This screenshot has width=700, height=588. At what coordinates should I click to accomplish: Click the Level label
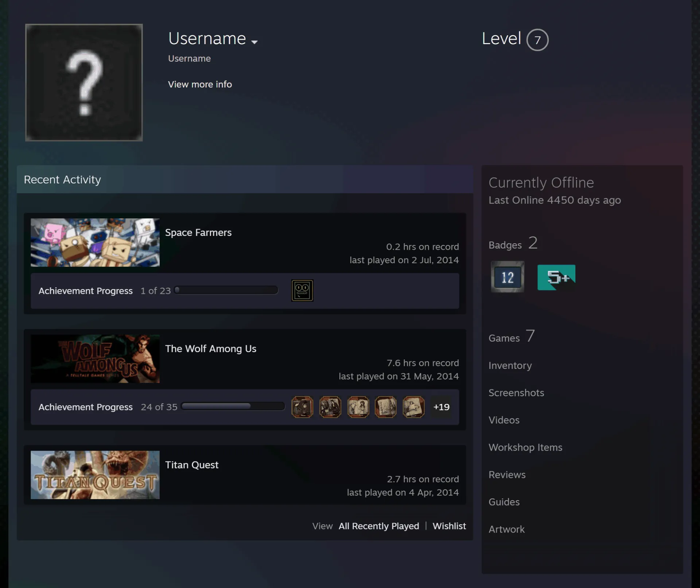click(501, 38)
